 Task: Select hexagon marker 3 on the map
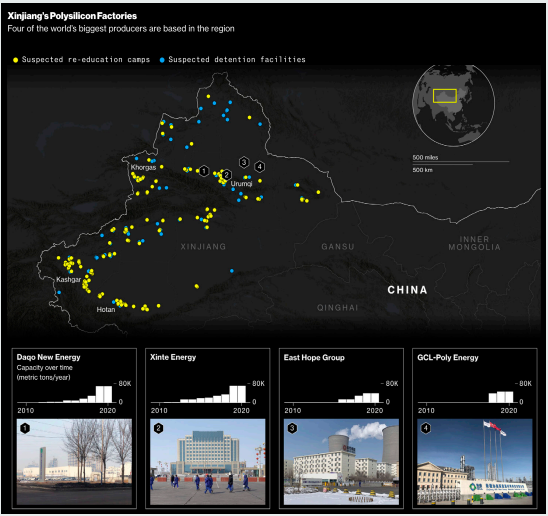244,162
